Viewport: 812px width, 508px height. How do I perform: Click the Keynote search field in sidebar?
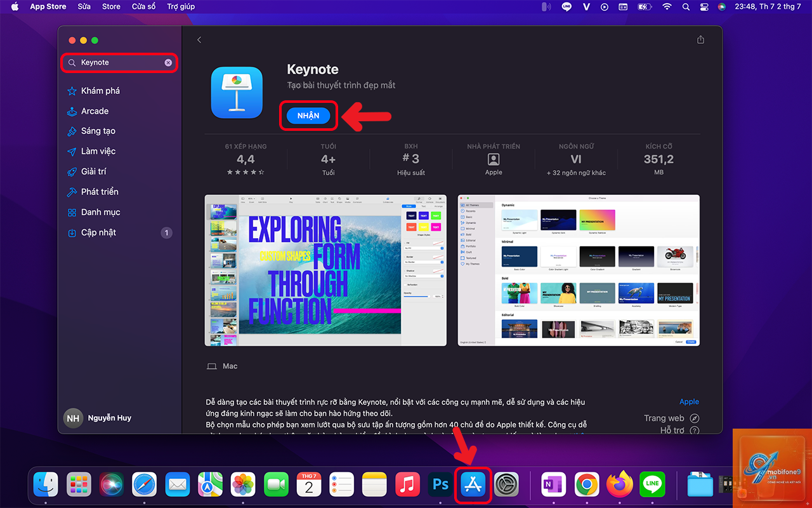tap(119, 63)
